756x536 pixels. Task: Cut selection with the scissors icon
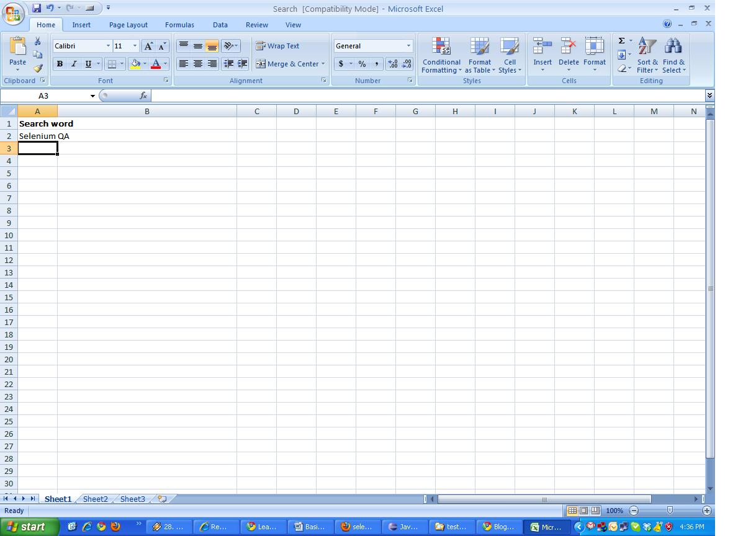tap(37, 41)
